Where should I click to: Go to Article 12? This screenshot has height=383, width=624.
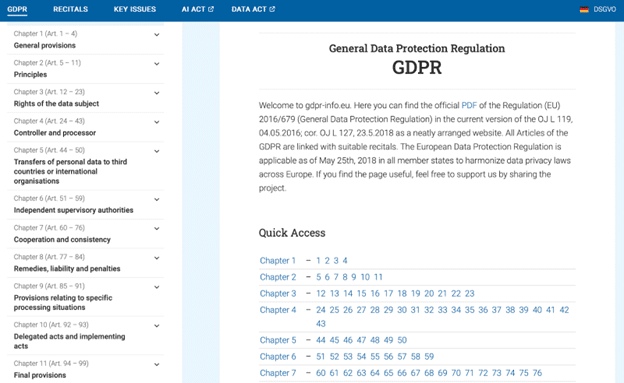click(x=321, y=293)
